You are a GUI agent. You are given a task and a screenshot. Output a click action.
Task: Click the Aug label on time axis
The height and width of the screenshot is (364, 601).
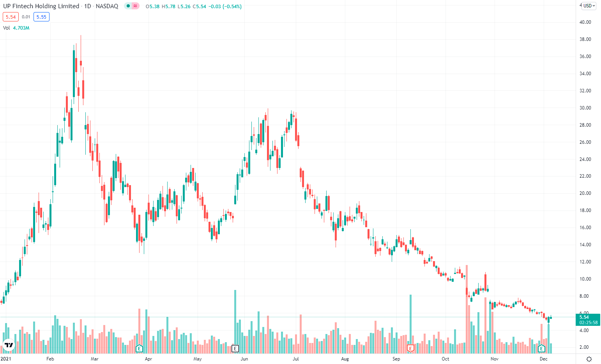[x=345, y=359]
